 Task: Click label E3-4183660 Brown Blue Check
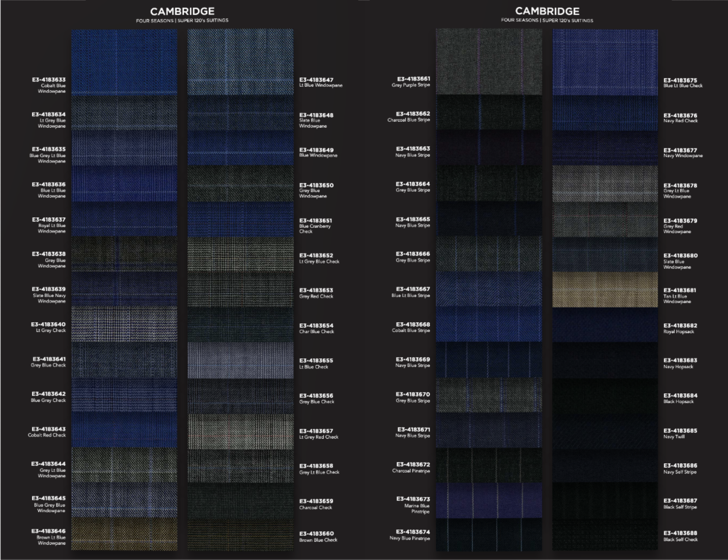point(318,537)
